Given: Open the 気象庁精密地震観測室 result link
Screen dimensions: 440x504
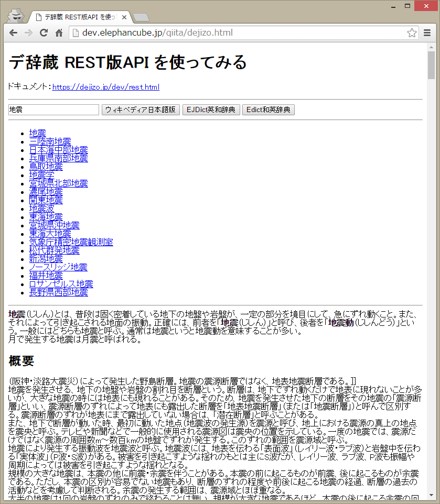Looking at the screenshot, I should coord(71,242).
